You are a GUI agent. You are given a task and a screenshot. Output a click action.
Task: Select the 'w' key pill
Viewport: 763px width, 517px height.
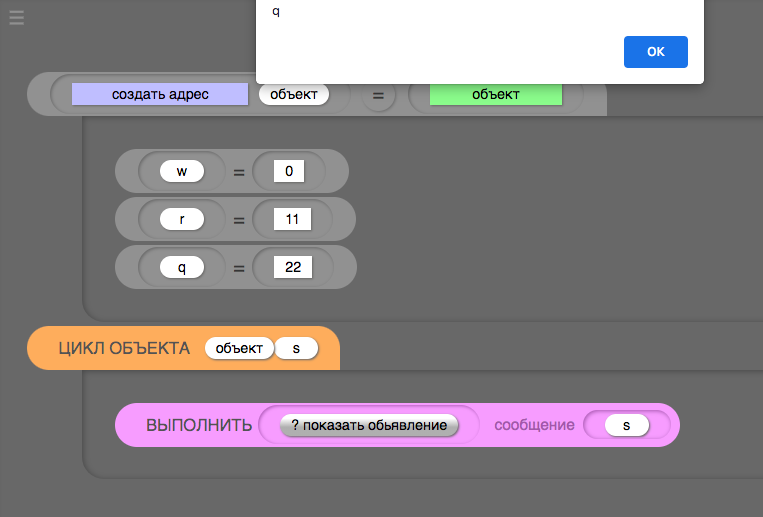(182, 171)
